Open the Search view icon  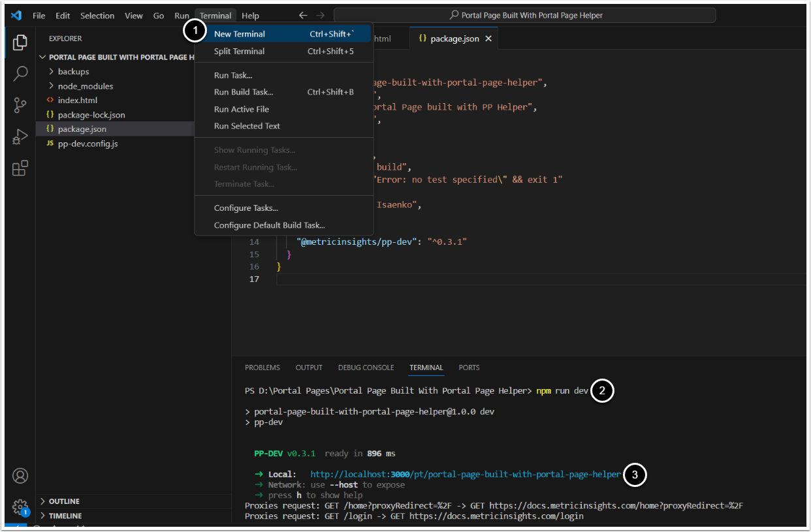[x=20, y=74]
